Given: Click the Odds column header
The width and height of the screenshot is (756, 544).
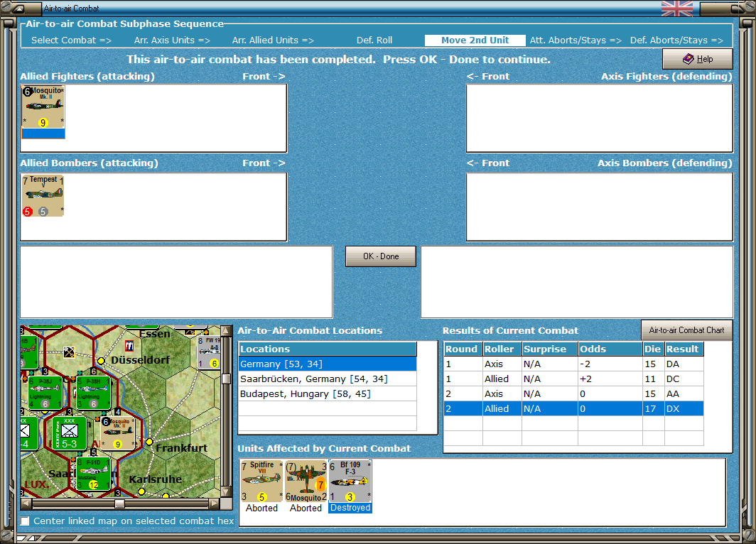Looking at the screenshot, I should pos(610,349).
